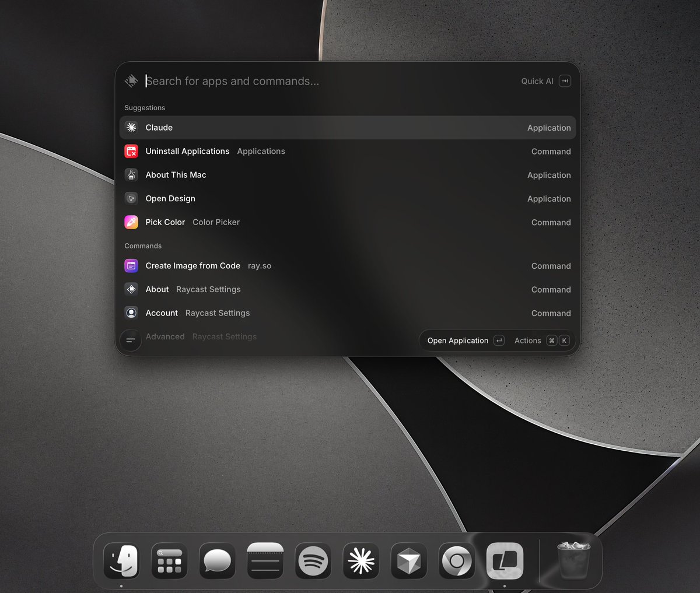This screenshot has height=593, width=700.
Task: Click the About This Mac icon
Action: pos(131,174)
